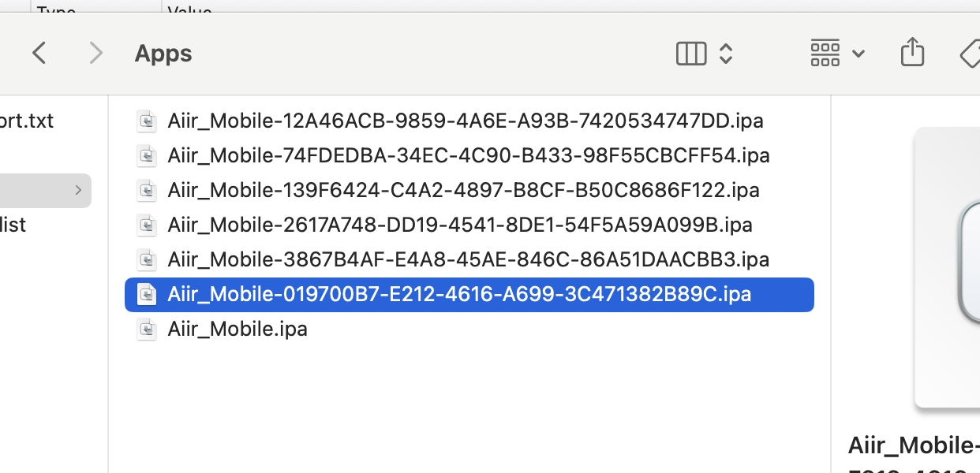Click file icon of Aiir_Mobile.ipa
980x473 pixels.
[x=147, y=329]
